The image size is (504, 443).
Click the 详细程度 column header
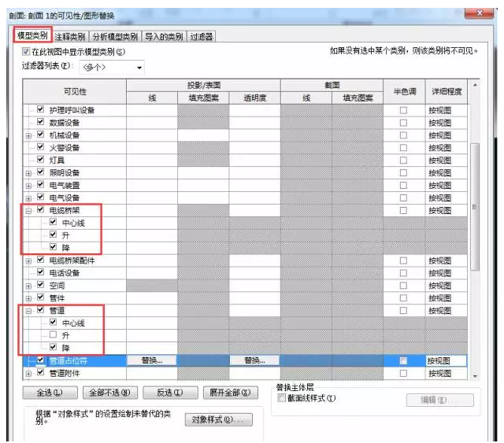coord(447,91)
